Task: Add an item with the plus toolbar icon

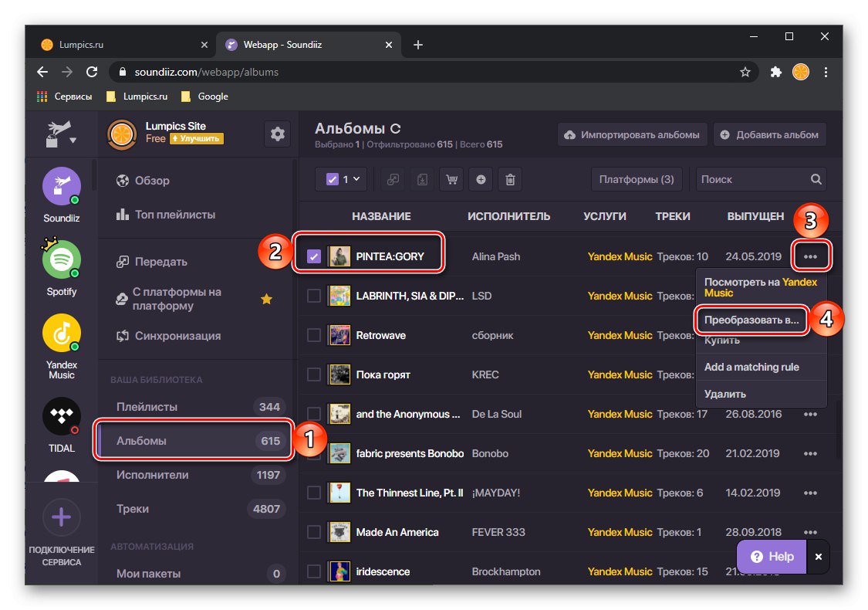Action: pos(481,179)
